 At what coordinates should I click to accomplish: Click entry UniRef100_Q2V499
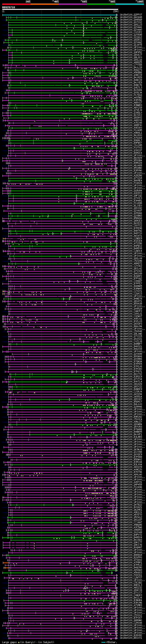coord(131,354)
